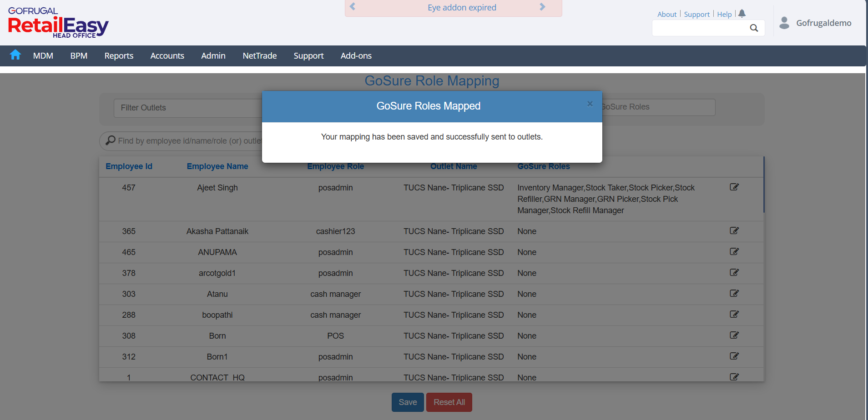Click the Help link

[724, 14]
